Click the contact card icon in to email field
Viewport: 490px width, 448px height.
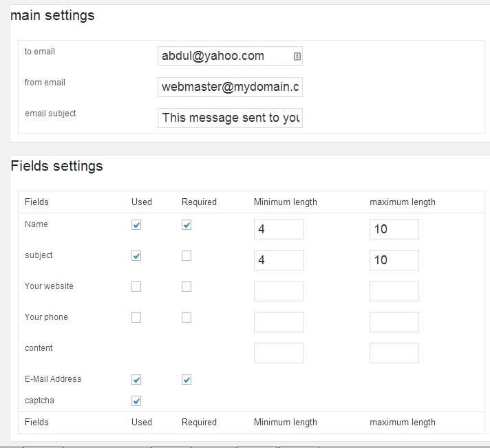(x=297, y=56)
